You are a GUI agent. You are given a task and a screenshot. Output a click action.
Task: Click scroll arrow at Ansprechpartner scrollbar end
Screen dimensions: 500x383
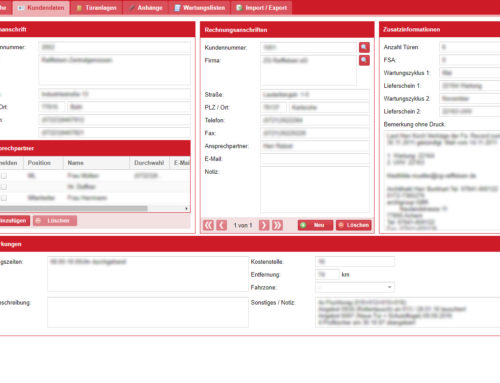click(186, 209)
